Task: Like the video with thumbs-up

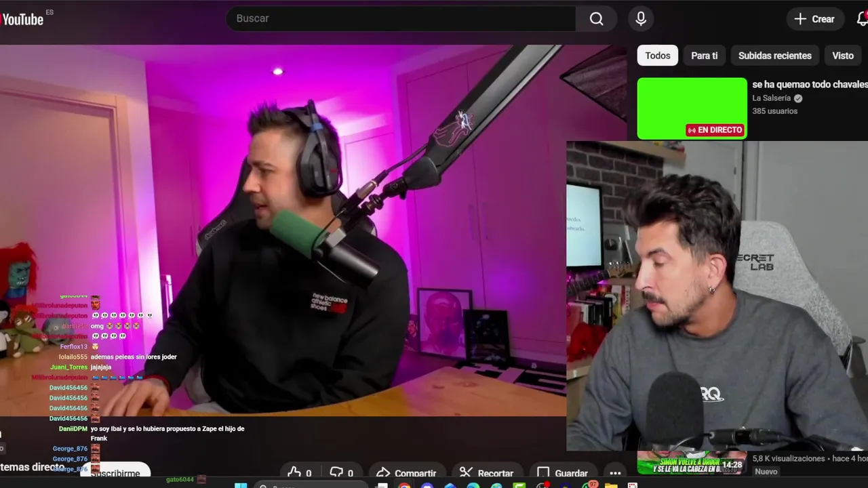Action: click(x=299, y=473)
